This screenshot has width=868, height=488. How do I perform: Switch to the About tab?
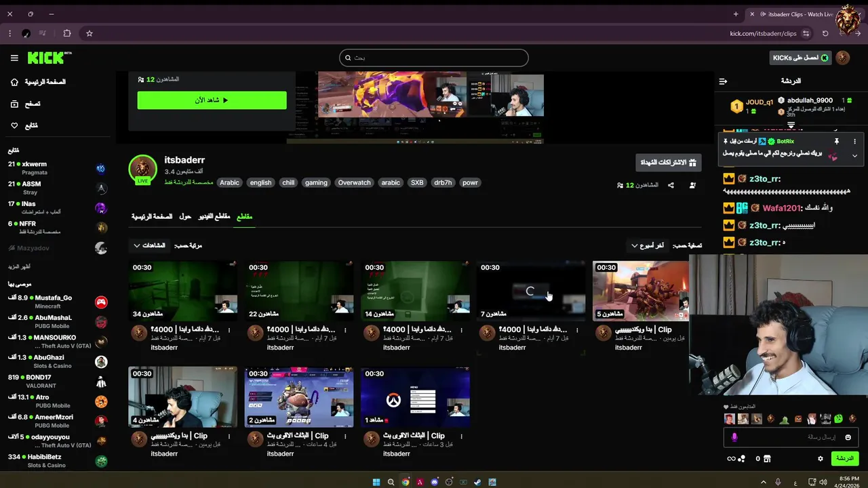185,217
